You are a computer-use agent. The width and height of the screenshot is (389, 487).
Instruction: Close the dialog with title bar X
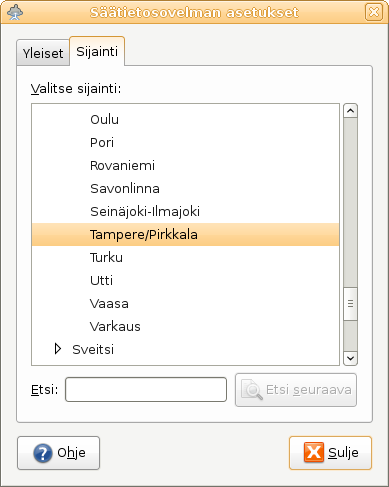[374, 12]
